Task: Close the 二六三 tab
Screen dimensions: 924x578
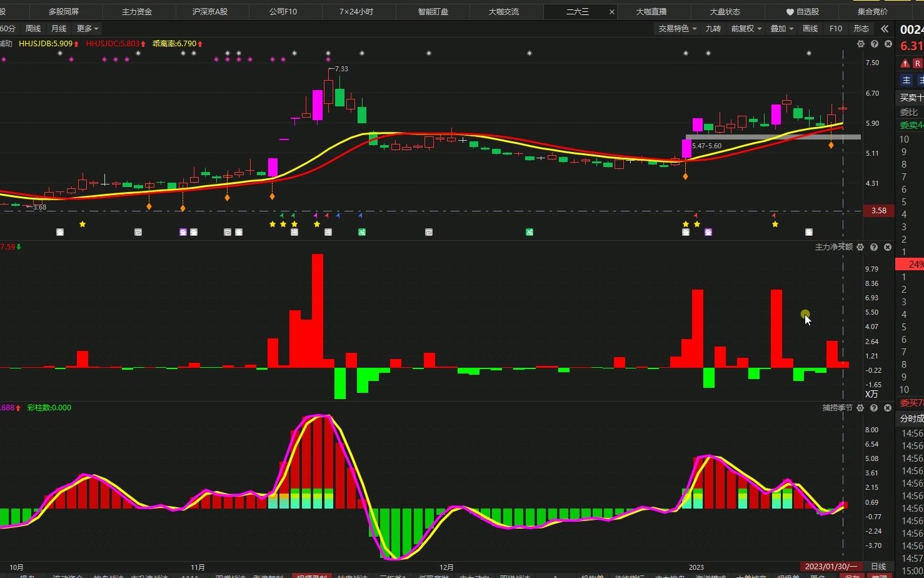Action: coord(612,12)
